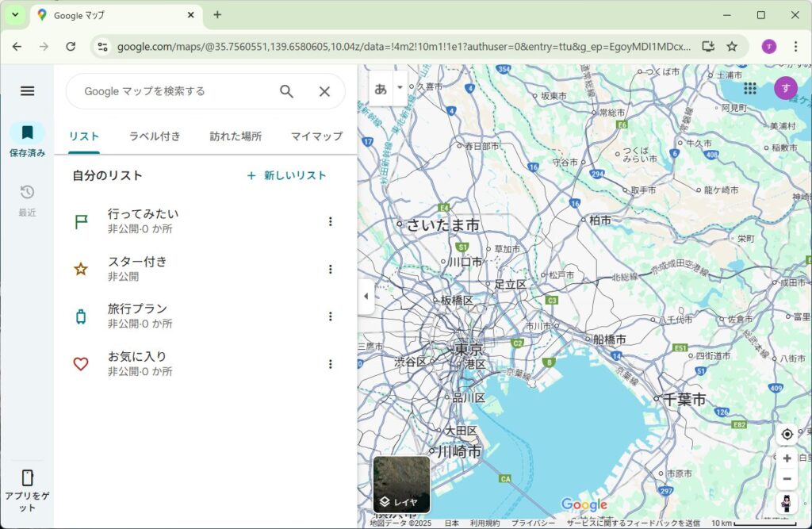
Task: Open a new browser tab
Action: click(217, 15)
